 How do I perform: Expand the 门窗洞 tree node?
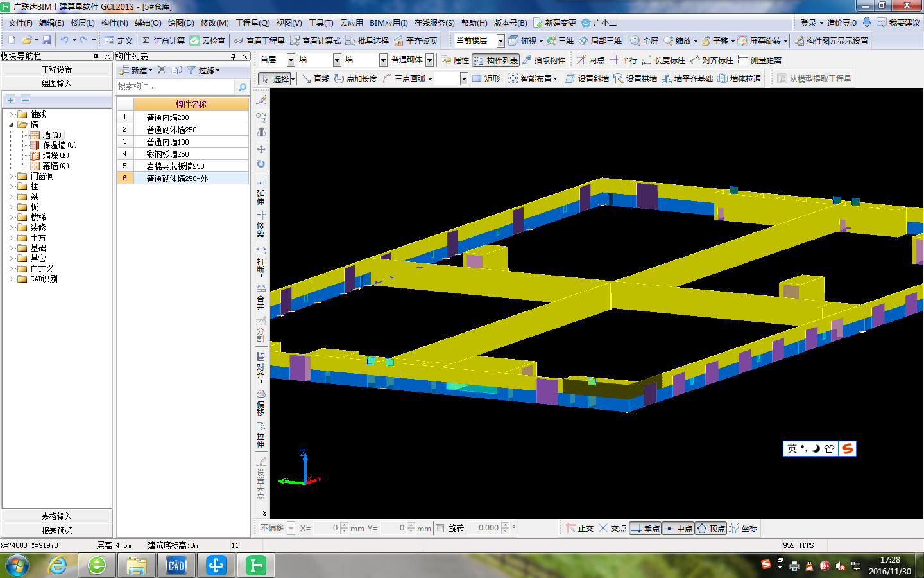tap(11, 176)
